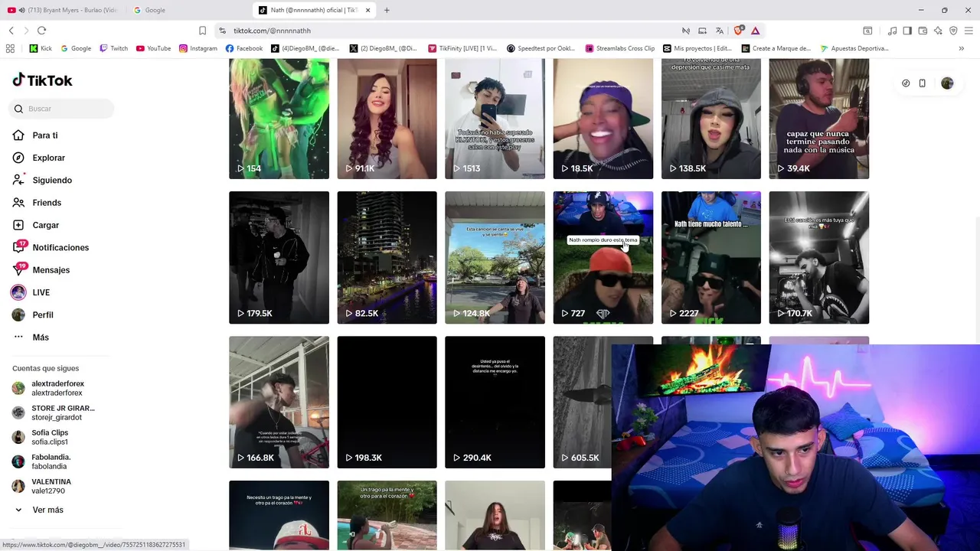Bookmark this page with bookmark icon

coord(202,31)
